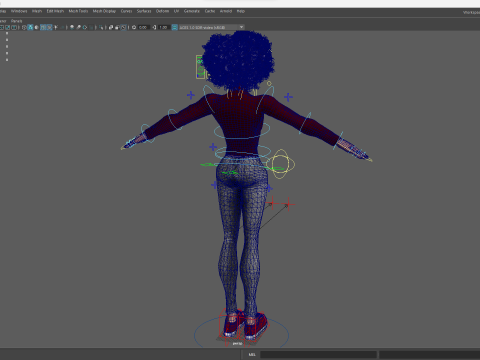Enable screen space ambient occlusion icon

pyautogui.click(x=72, y=27)
